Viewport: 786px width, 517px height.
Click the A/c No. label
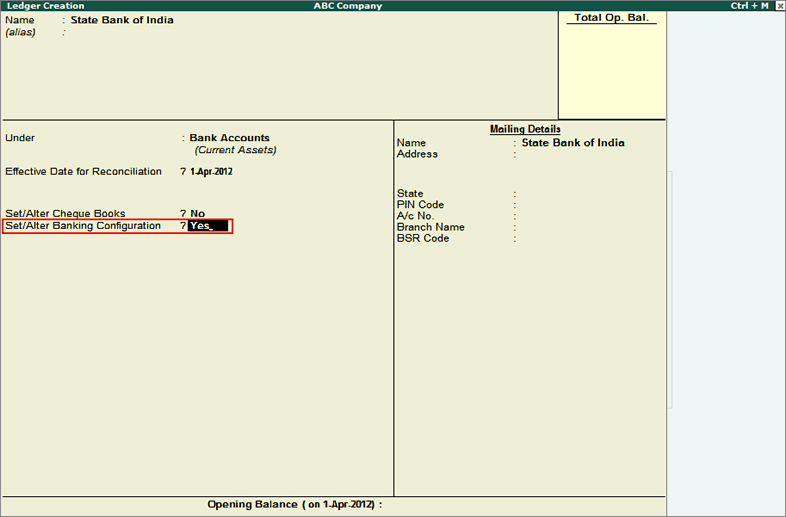(415, 216)
